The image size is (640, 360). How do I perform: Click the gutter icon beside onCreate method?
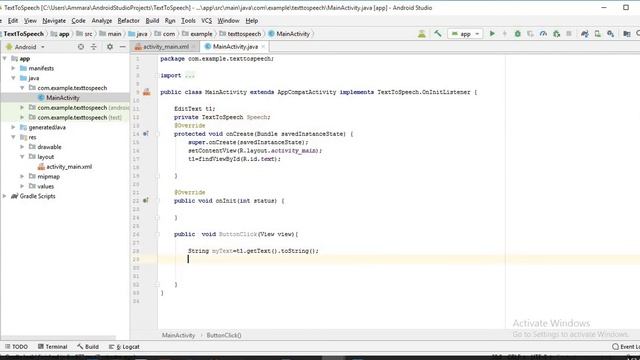[146, 134]
